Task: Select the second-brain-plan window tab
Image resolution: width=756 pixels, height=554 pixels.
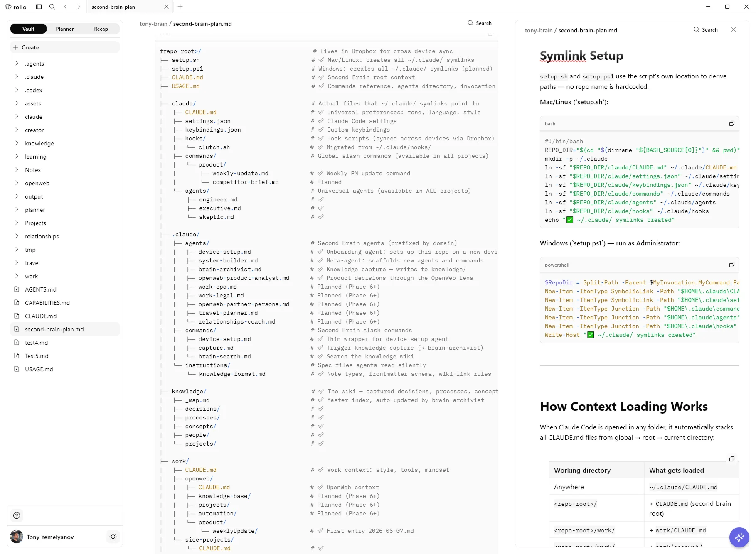Action: tap(129, 7)
